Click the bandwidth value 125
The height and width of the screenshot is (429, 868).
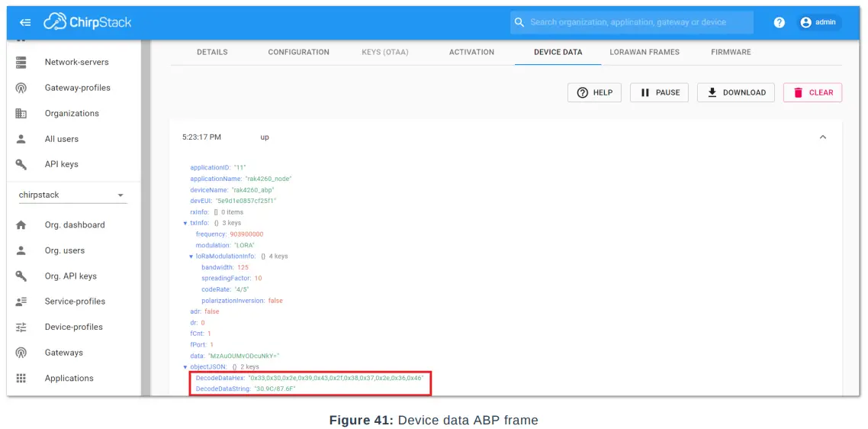(x=243, y=267)
